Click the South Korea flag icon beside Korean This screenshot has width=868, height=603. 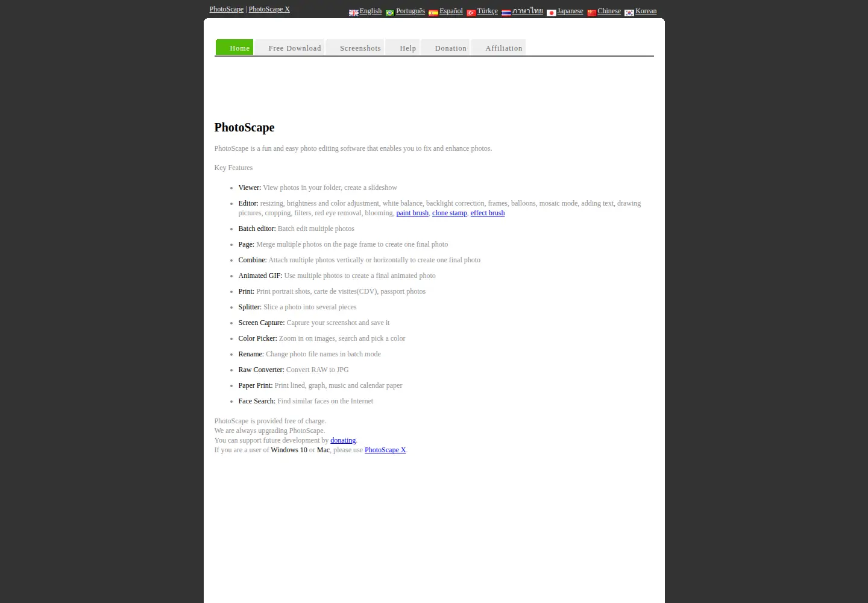(x=629, y=13)
